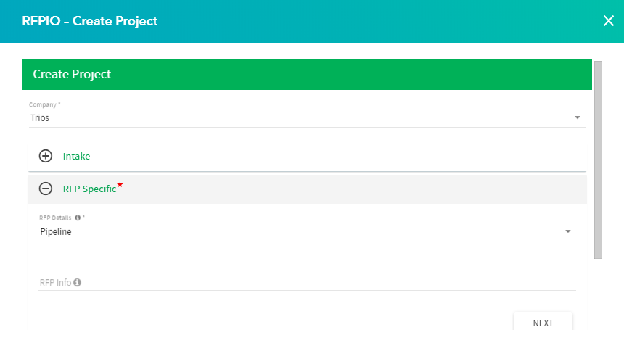Focus the RFP Info input field
This screenshot has height=364, width=624.
click(307, 283)
